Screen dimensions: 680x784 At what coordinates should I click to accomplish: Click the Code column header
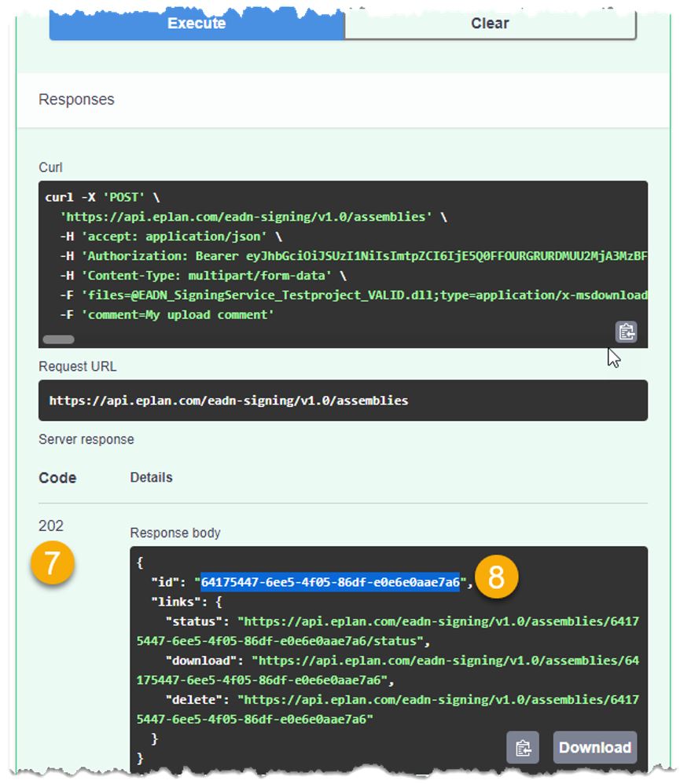[57, 478]
